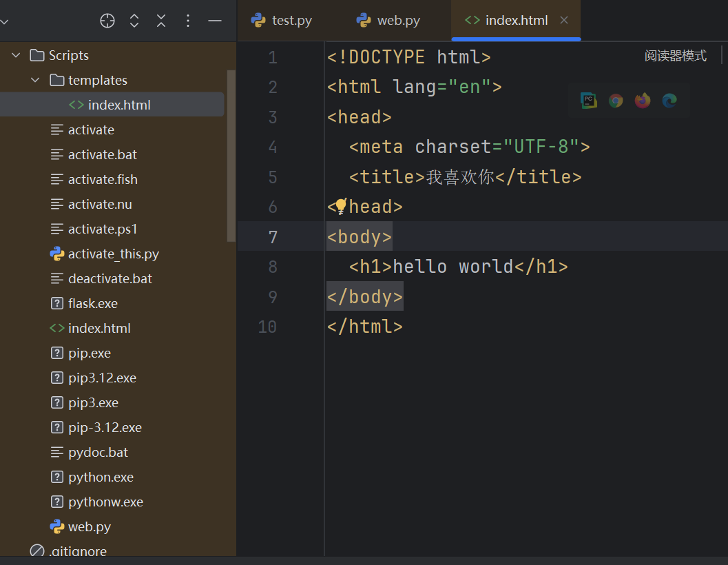Open the project panel options (three dots)
Screen dimensions: 728x565
click(188, 21)
